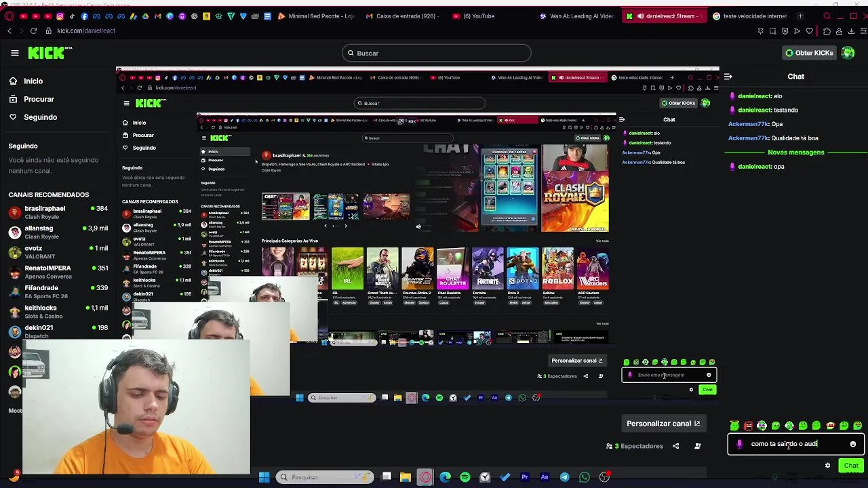
Task: Open After Effects from the taskbar
Action: point(545,477)
